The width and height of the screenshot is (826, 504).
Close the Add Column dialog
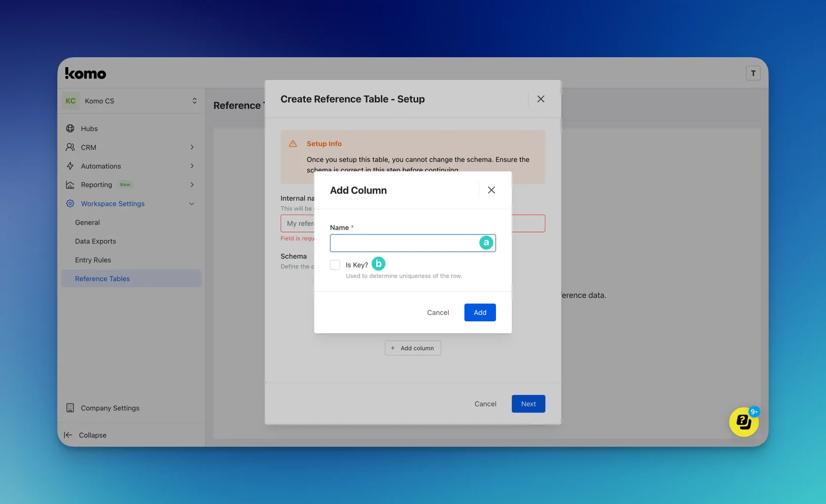(491, 190)
